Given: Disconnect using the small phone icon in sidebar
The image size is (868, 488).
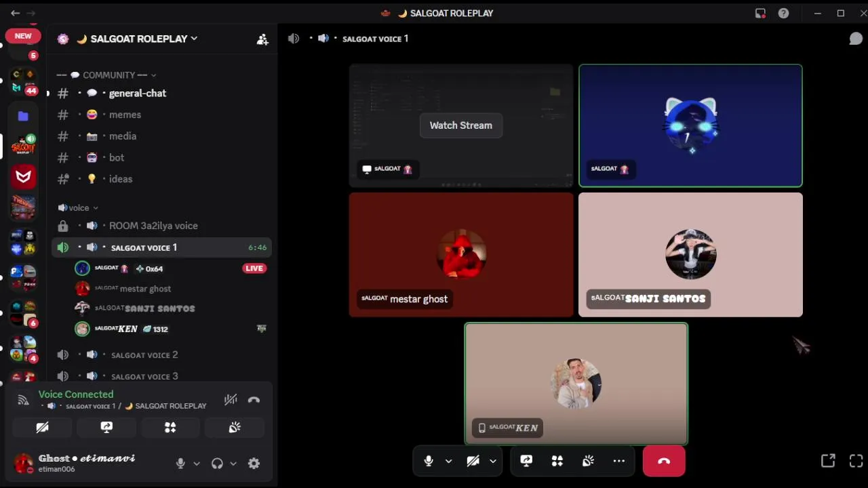Looking at the screenshot, I should click(x=254, y=400).
